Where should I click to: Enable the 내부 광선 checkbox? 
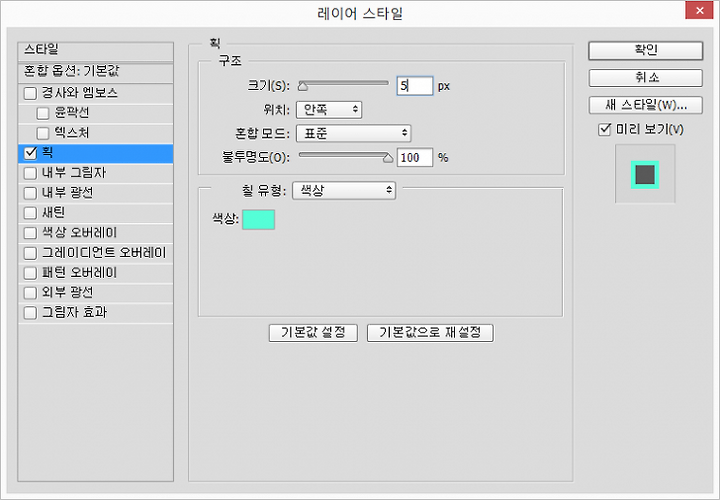[x=30, y=193]
